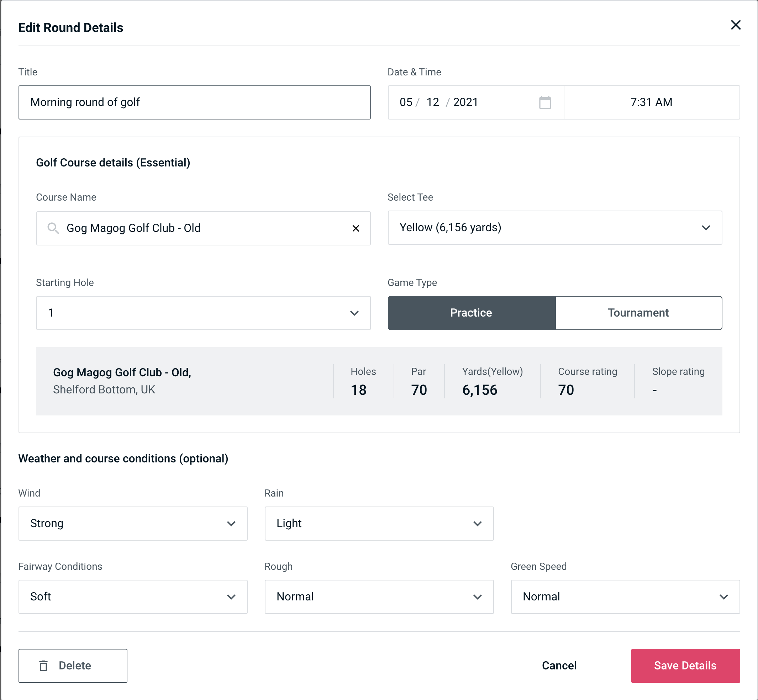Click the search icon in Course Name field
Screen dimensions: 758x700
pyautogui.click(x=53, y=228)
